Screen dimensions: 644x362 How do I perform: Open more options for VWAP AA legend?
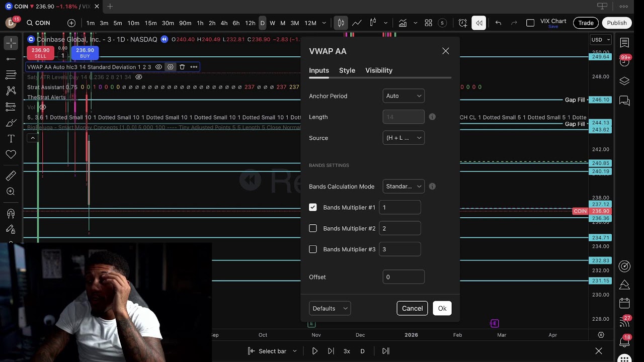tap(194, 67)
